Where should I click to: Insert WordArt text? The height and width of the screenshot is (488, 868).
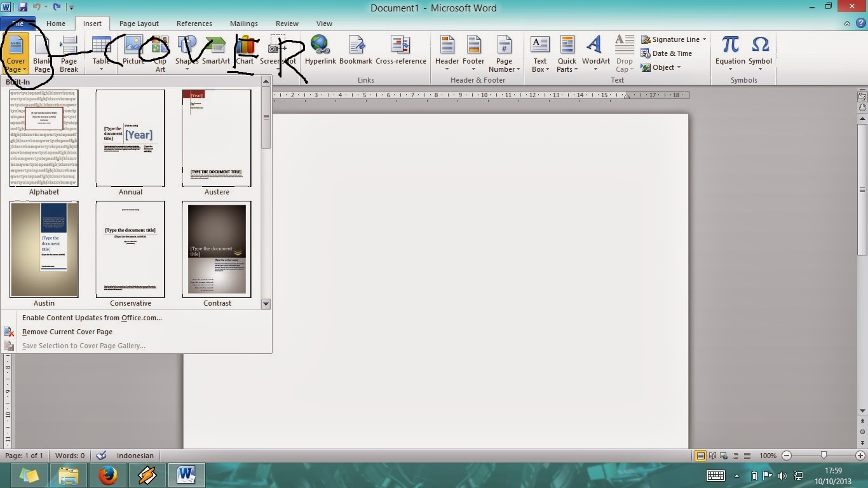(595, 54)
